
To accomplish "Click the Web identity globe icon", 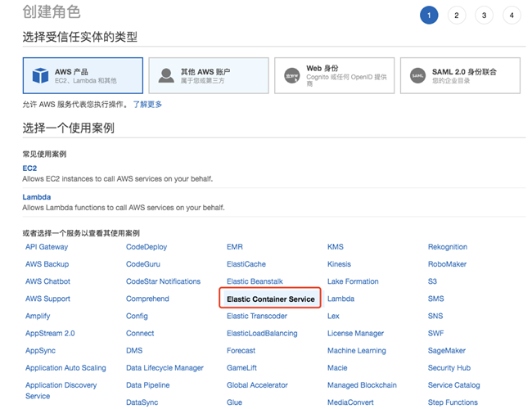I will pos(292,75).
